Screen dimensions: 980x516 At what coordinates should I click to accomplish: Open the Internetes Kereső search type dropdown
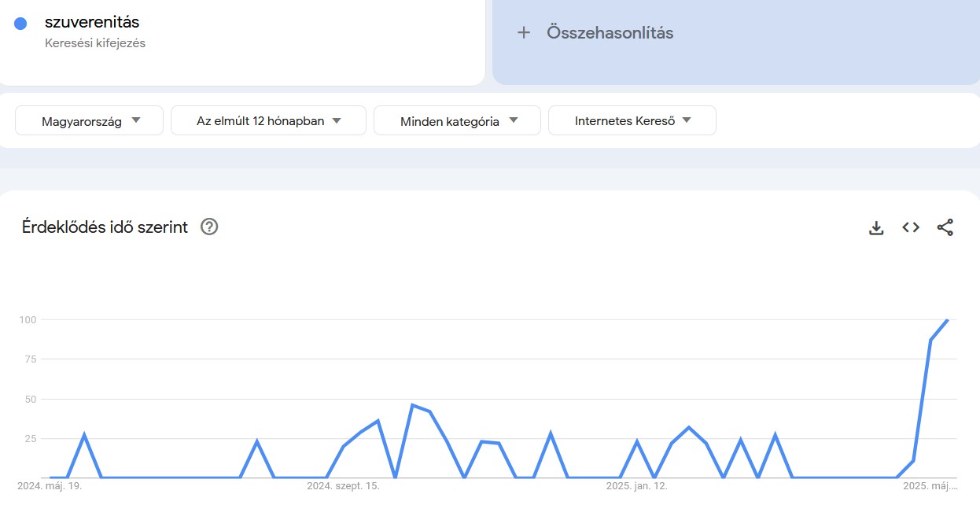(632, 120)
